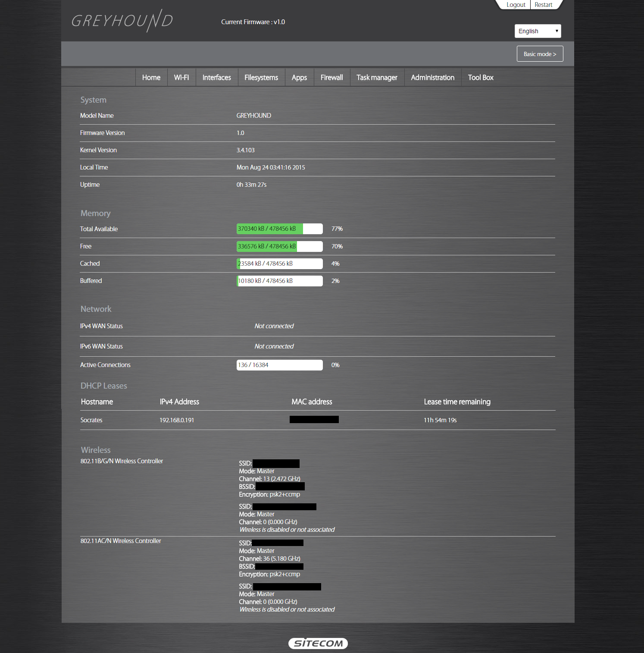Screen dimensions: 644x653
Task: Switch to Basic mode
Action: pyautogui.click(x=540, y=54)
